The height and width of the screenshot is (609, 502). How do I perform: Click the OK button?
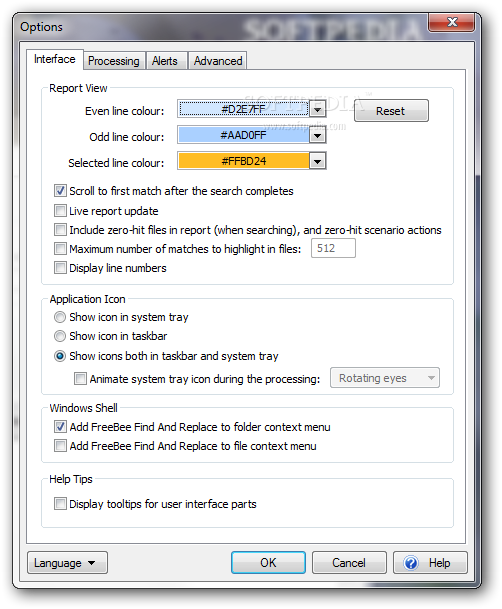click(x=268, y=563)
